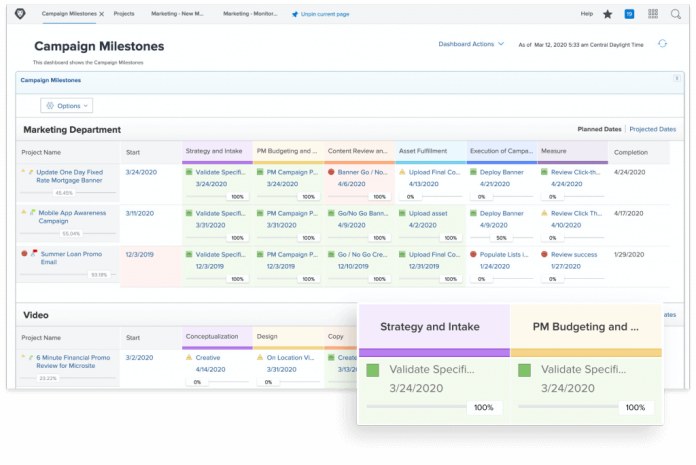Click Content Review an... column header
696x465 pixels.
(359, 152)
